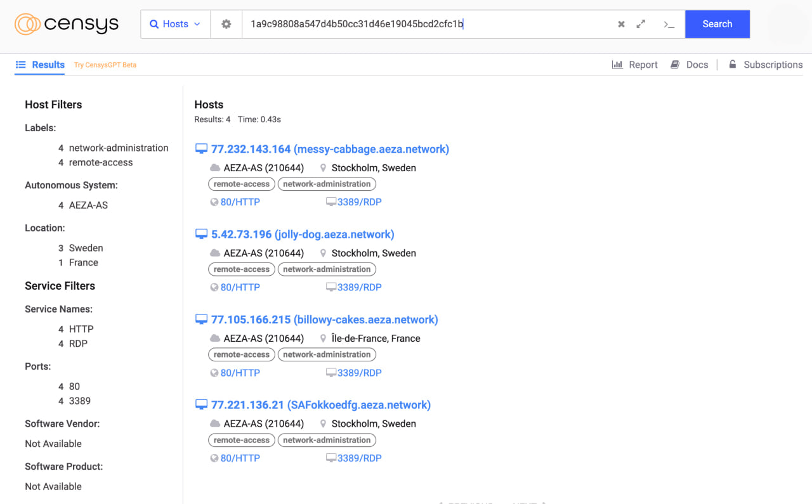Filter by France location
812x504 pixels.
pos(83,262)
